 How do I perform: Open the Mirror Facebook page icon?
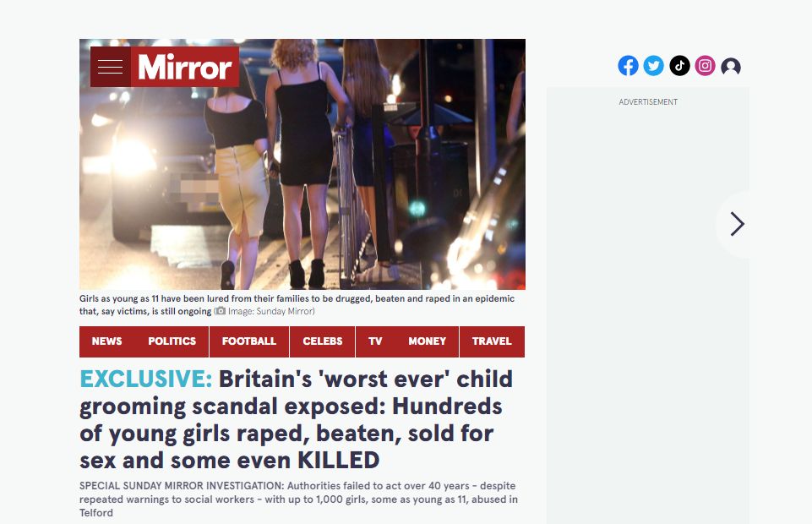tap(628, 66)
